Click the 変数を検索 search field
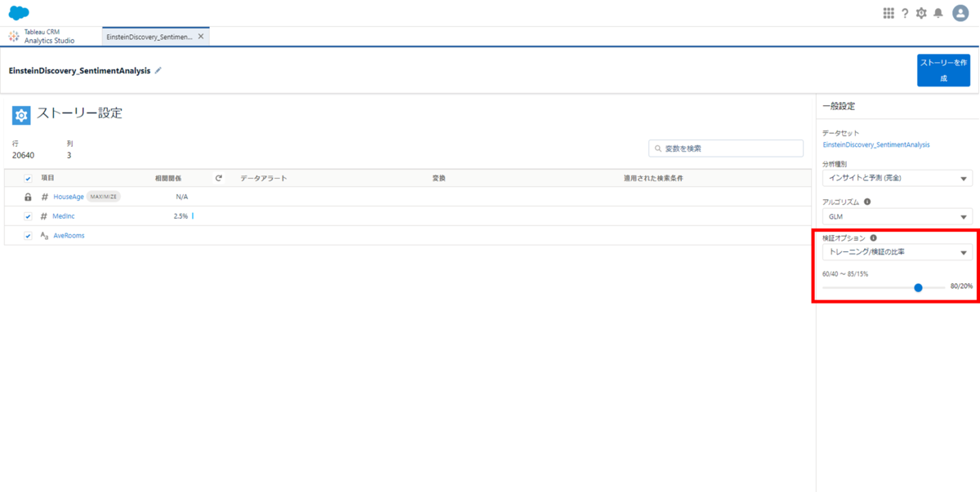 tap(726, 148)
